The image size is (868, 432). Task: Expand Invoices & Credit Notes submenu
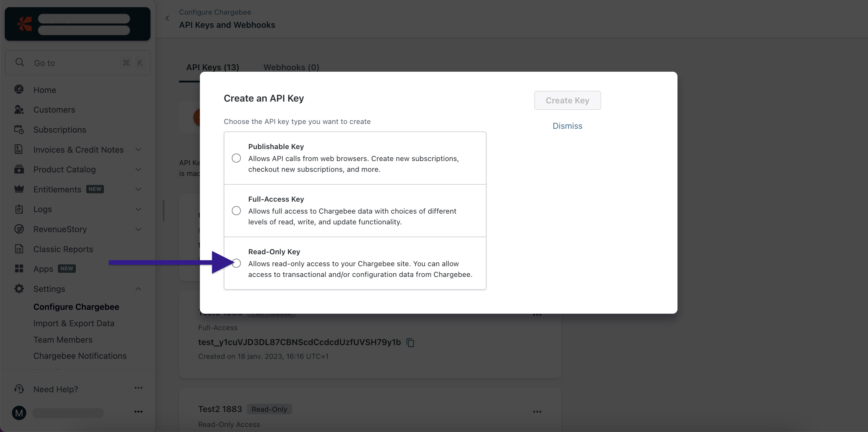pos(138,149)
